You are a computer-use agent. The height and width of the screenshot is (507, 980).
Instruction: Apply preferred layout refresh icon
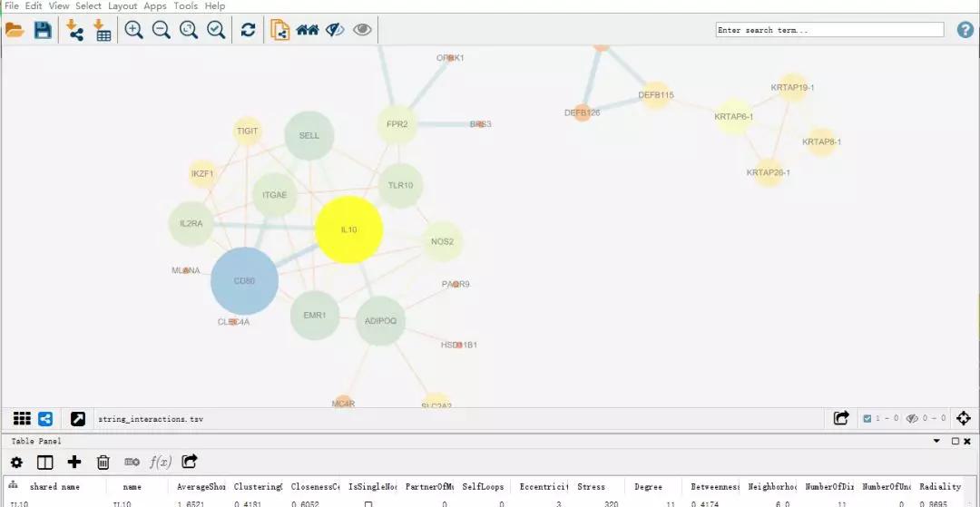(248, 29)
